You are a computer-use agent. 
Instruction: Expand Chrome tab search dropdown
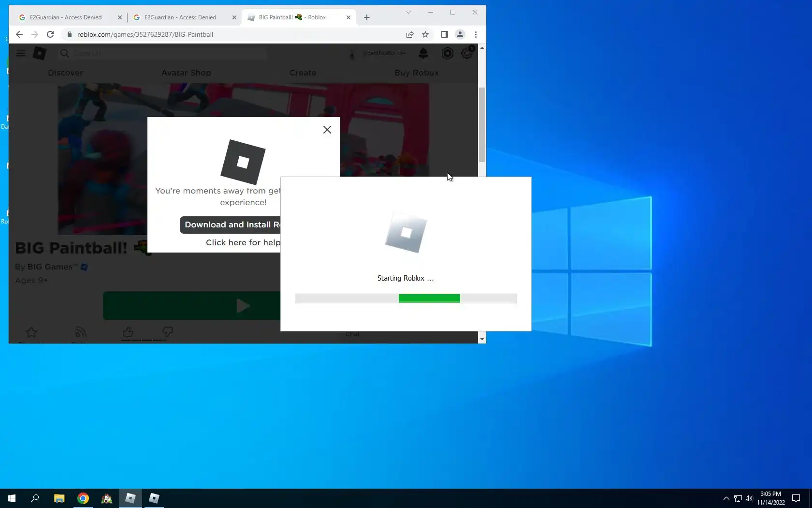pyautogui.click(x=408, y=12)
